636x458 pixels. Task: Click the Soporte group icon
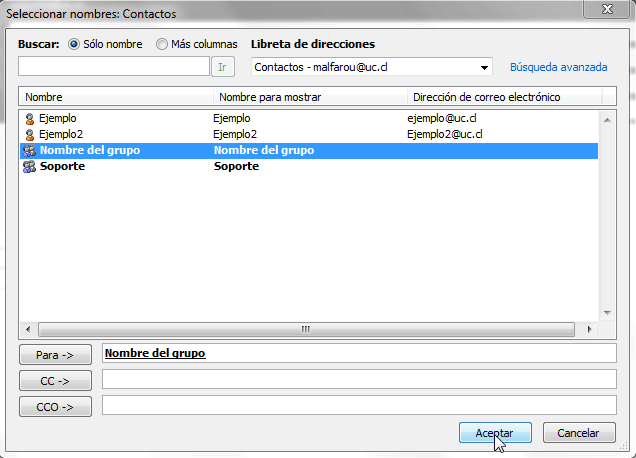coord(29,167)
